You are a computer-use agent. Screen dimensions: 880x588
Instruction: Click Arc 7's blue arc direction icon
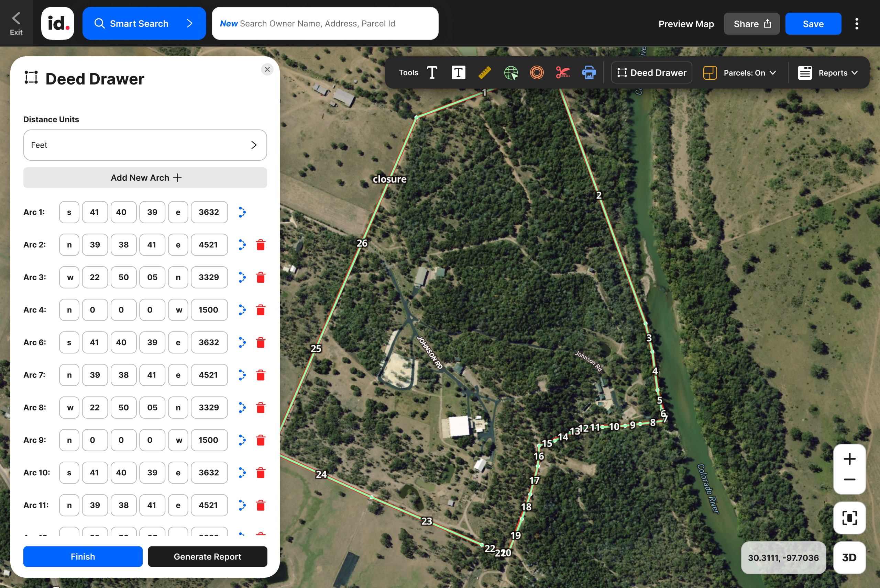coord(242,375)
